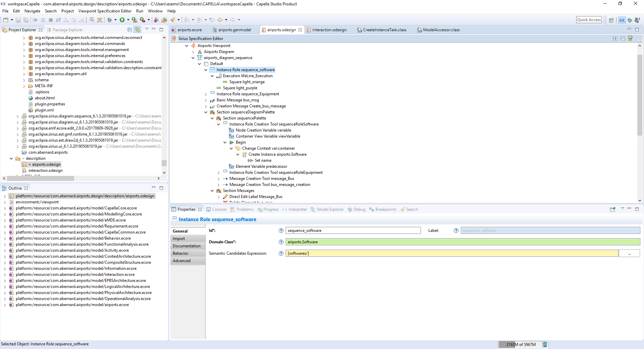Click the Save All toolbar icon
The width and height of the screenshot is (644, 349).
26,20
